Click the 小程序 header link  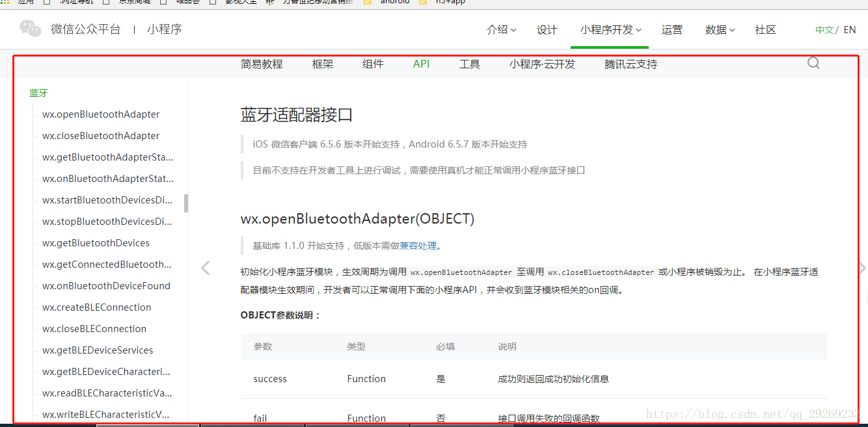click(165, 29)
